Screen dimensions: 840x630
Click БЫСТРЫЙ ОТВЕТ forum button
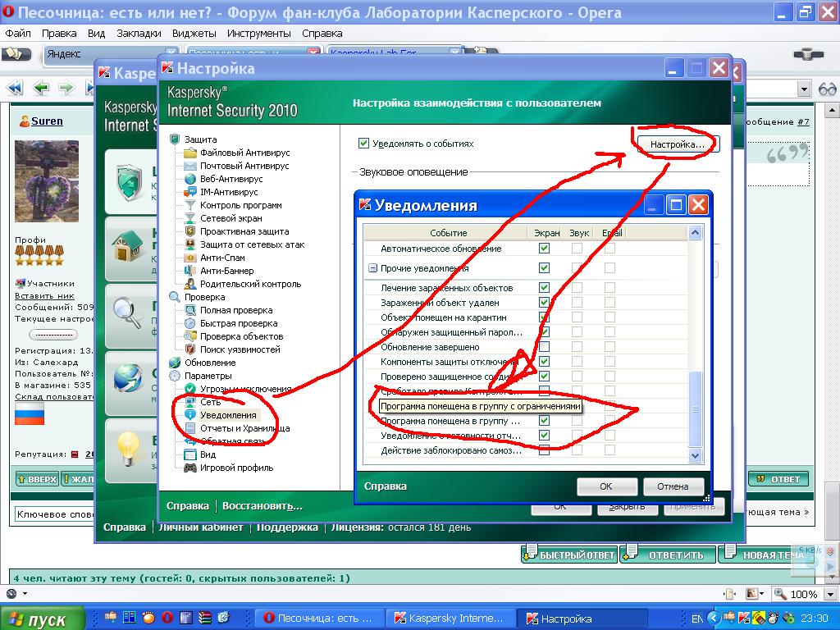[570, 555]
